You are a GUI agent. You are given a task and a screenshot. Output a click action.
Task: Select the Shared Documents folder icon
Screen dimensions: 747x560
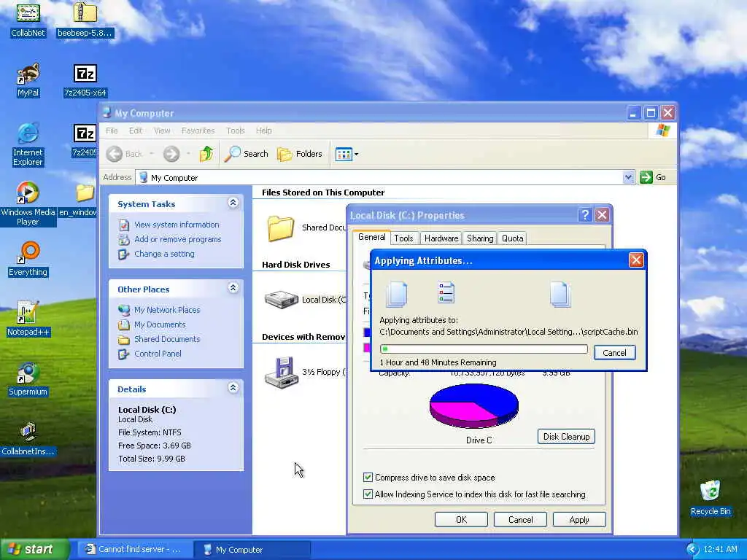point(281,228)
